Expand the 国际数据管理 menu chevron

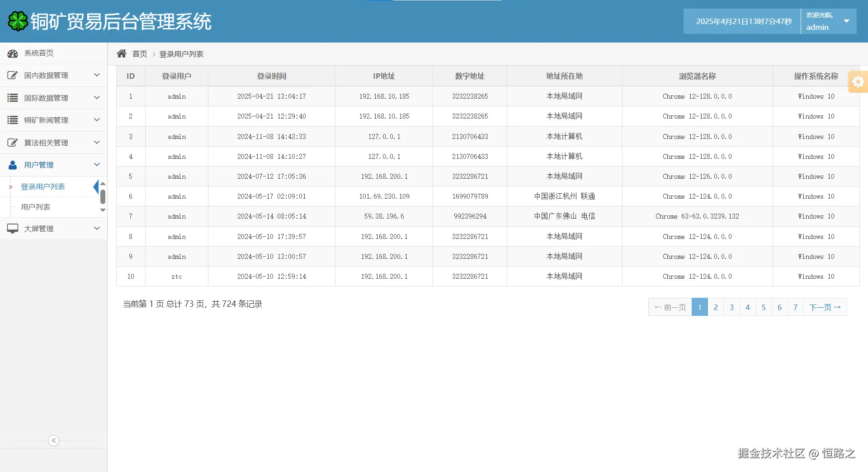click(97, 97)
